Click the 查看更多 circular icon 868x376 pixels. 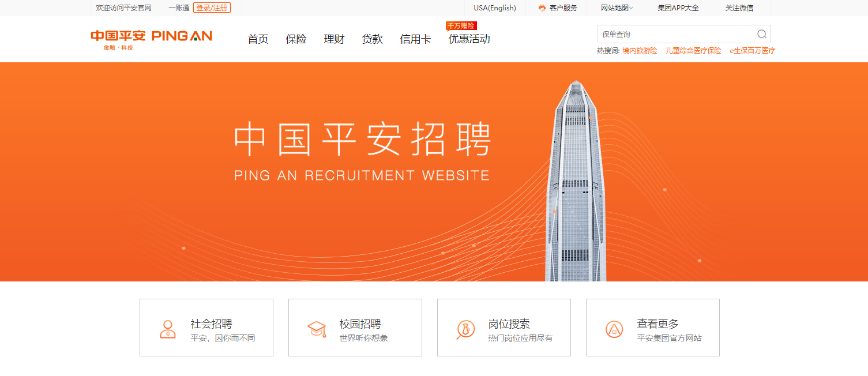coord(614,329)
